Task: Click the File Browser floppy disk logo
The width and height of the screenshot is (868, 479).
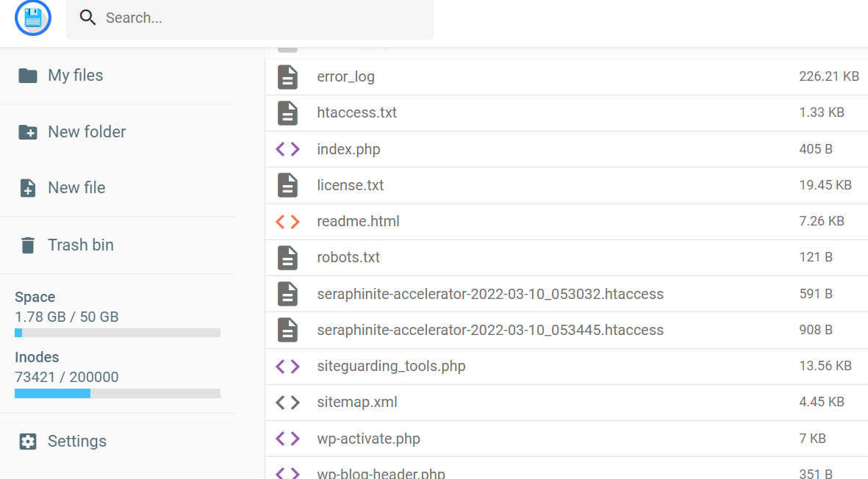Action: 33,18
